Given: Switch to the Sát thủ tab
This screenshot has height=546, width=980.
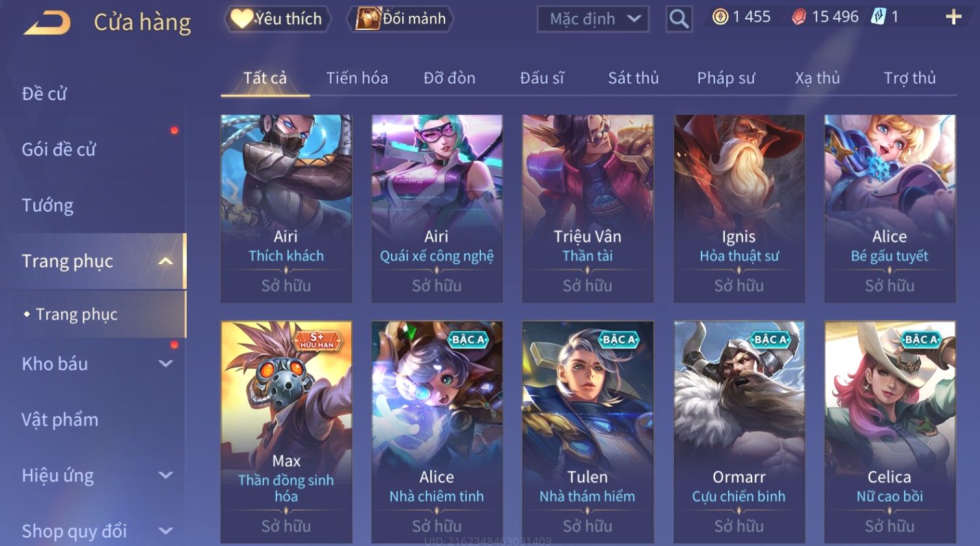Looking at the screenshot, I should (633, 78).
